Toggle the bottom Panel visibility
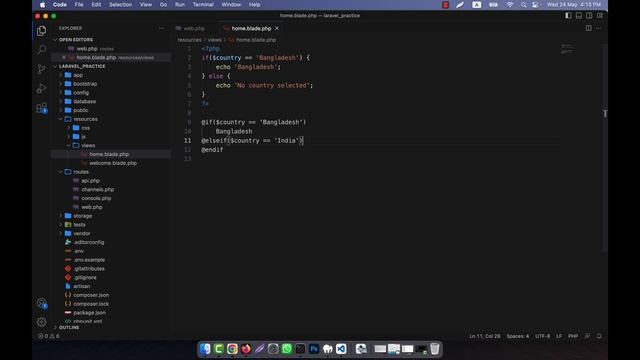 (579, 16)
